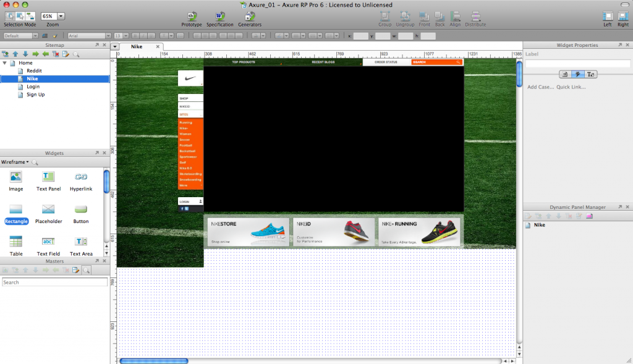The width and height of the screenshot is (633, 364).
Task: Select the Button widget
Action: click(81, 214)
